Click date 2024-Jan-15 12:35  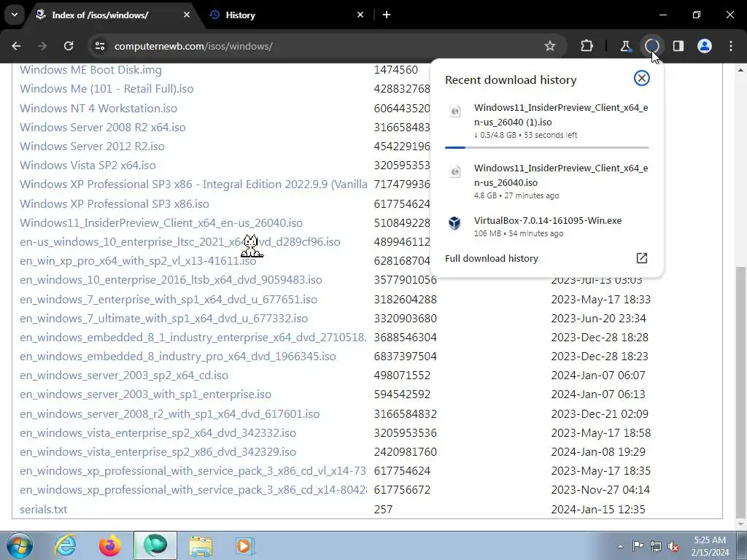pos(598,510)
